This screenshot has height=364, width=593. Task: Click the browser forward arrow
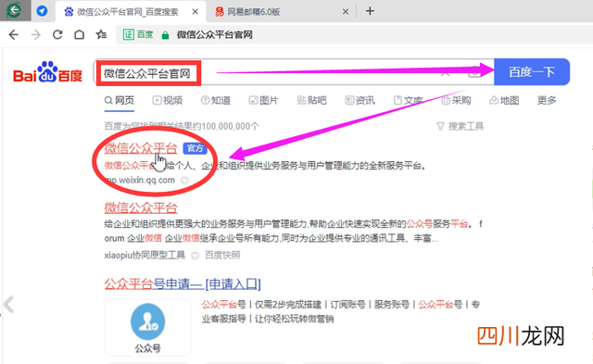[x=35, y=35]
